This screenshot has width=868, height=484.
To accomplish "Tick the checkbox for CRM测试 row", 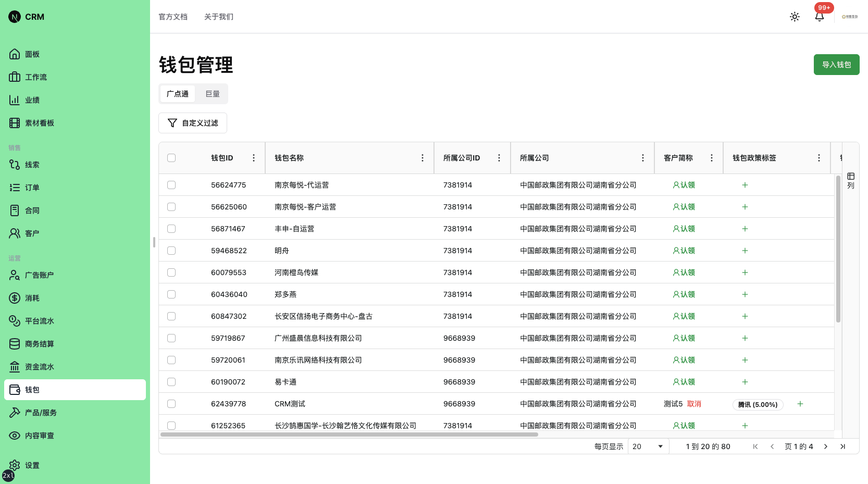I will coord(171,403).
